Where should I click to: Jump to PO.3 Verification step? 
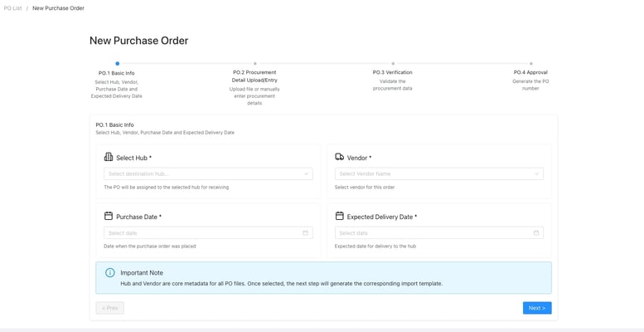[392, 72]
